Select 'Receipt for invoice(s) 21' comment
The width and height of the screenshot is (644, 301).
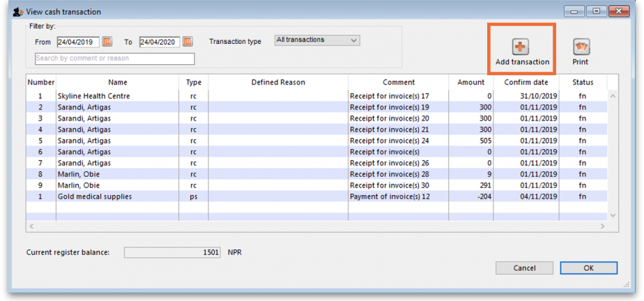tap(390, 130)
